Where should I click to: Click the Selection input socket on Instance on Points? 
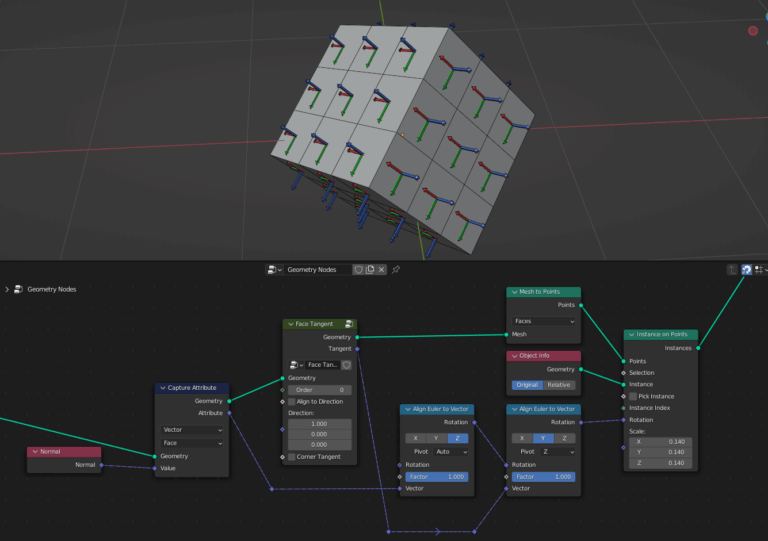click(624, 373)
